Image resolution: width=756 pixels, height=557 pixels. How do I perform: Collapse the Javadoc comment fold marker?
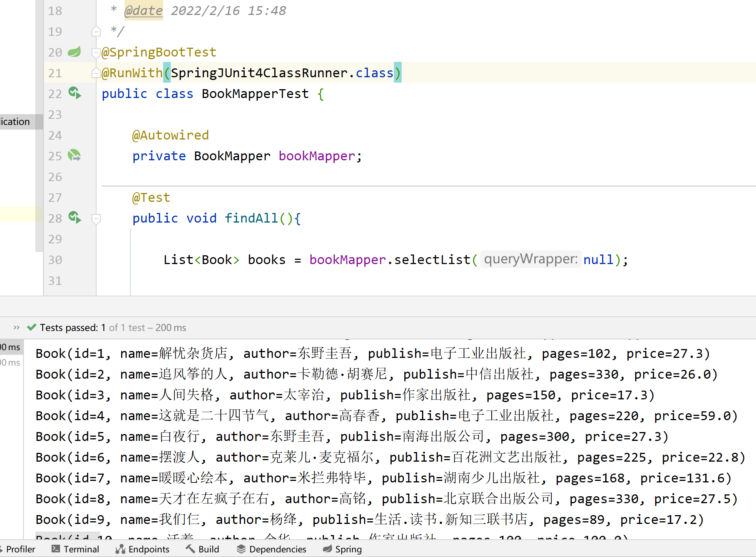pyautogui.click(x=96, y=32)
